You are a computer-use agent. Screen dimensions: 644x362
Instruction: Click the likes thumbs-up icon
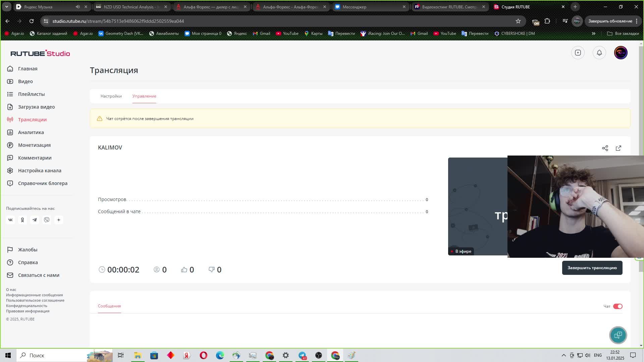pos(184,270)
